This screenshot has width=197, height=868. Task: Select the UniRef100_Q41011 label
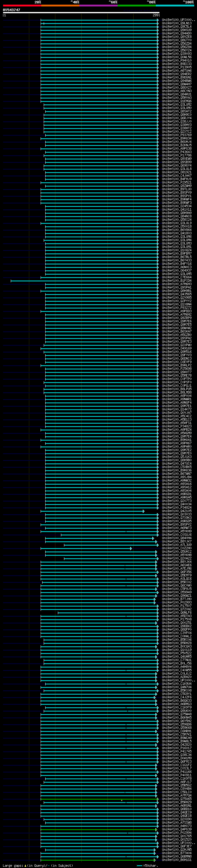click(x=177, y=210)
